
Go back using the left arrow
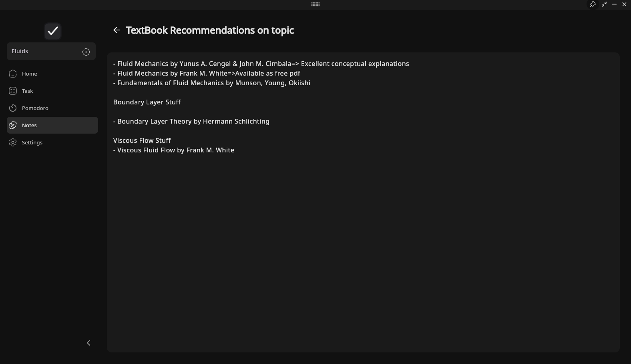coord(117,30)
